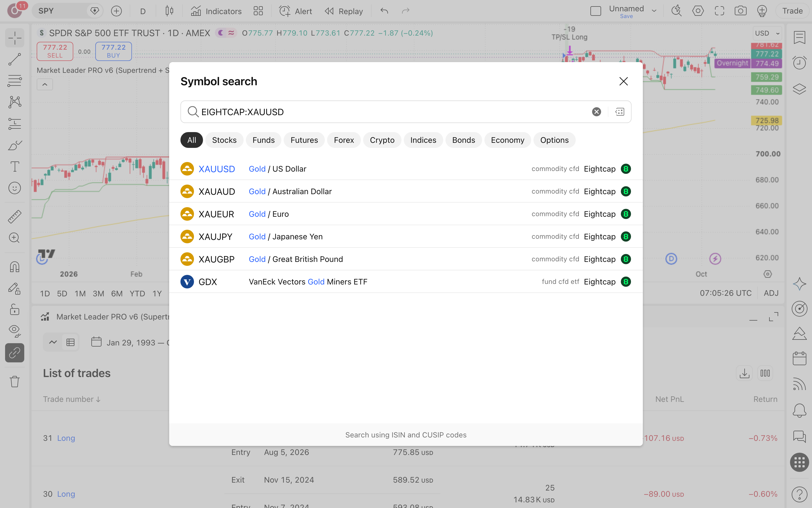Screen dimensions: 812x508
Task: Choose the XAUJPY Gold / Japanese Yen row
Action: coord(406,237)
